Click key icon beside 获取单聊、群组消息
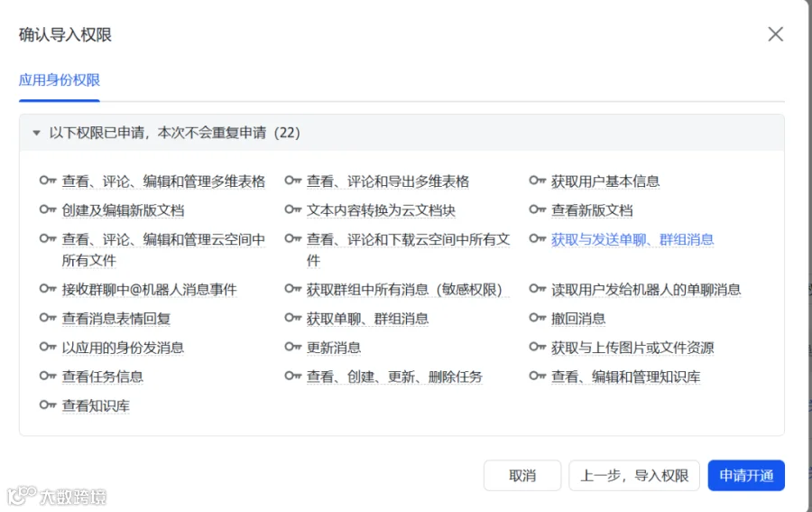The image size is (812, 512). (292, 317)
